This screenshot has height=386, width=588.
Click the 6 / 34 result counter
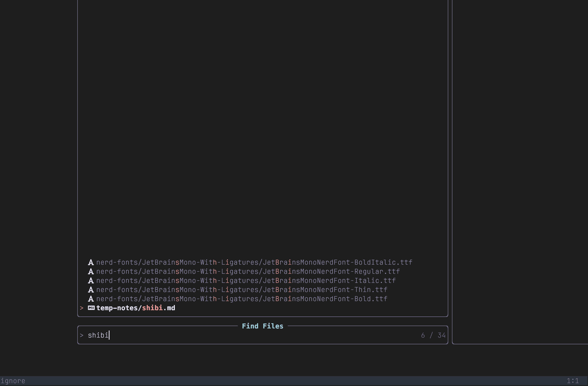[433, 335]
